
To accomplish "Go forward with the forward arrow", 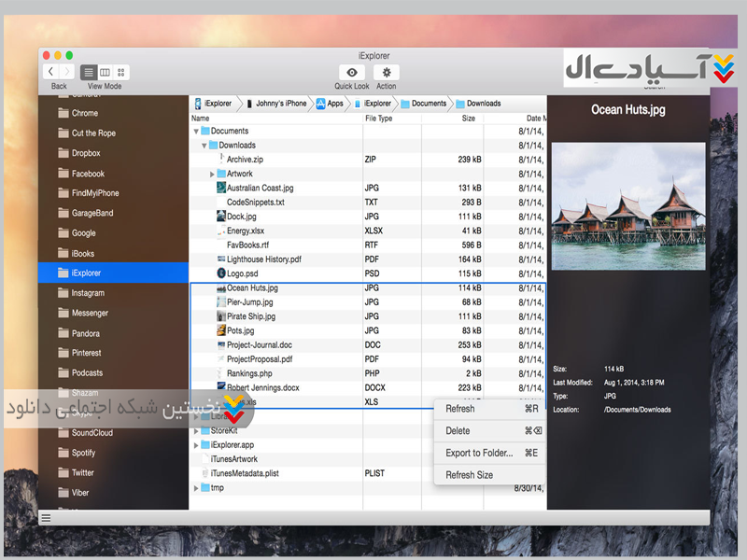I will (x=66, y=72).
